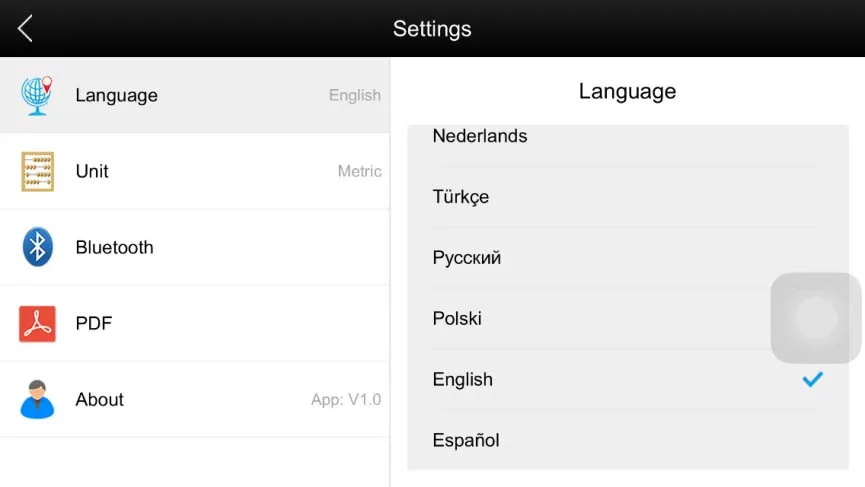865x487 pixels.
Task: Select Türkçe as the language
Action: pyautogui.click(x=461, y=197)
